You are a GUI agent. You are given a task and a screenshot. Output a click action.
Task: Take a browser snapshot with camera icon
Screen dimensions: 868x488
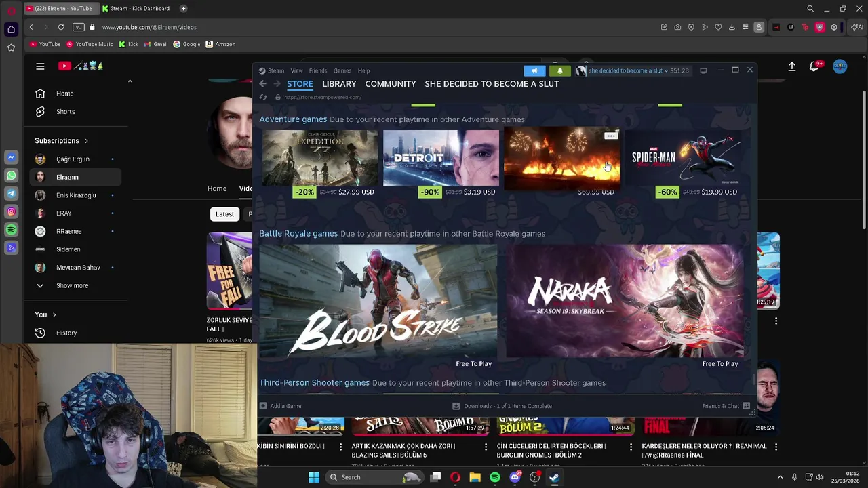pos(677,27)
